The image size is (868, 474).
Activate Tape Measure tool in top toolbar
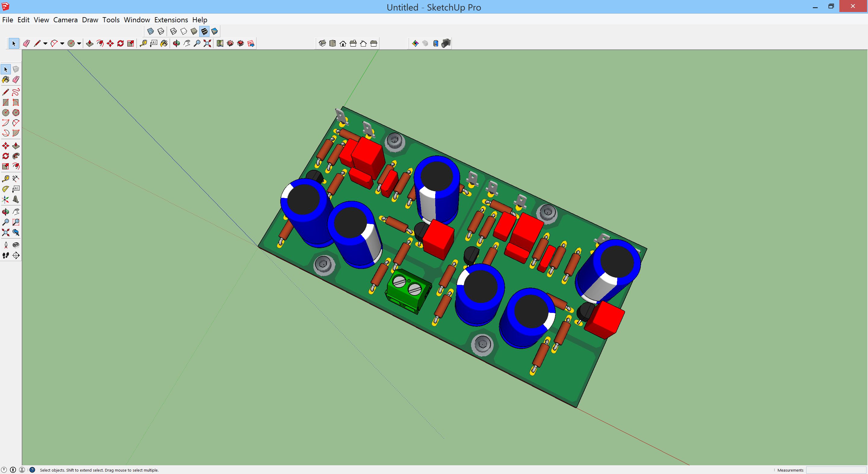point(143,43)
